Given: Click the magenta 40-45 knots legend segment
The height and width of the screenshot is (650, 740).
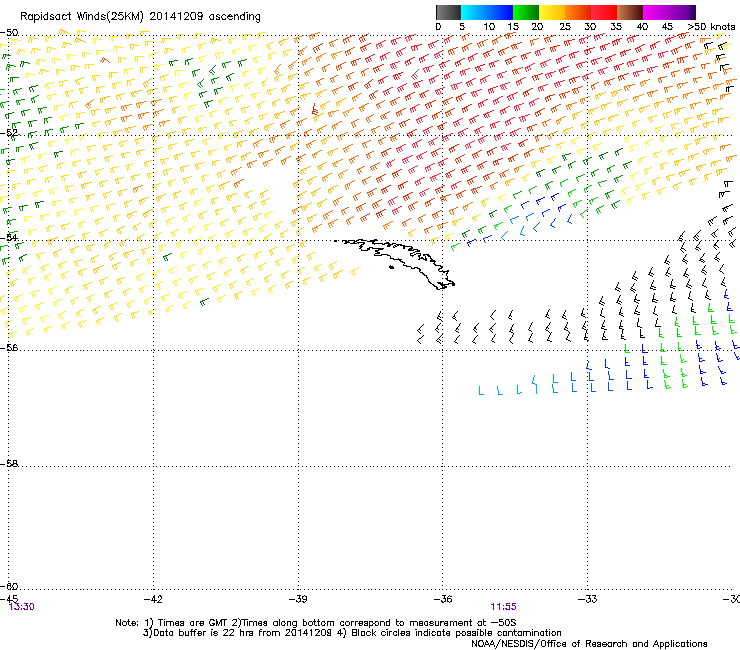Looking at the screenshot, I should (656, 12).
